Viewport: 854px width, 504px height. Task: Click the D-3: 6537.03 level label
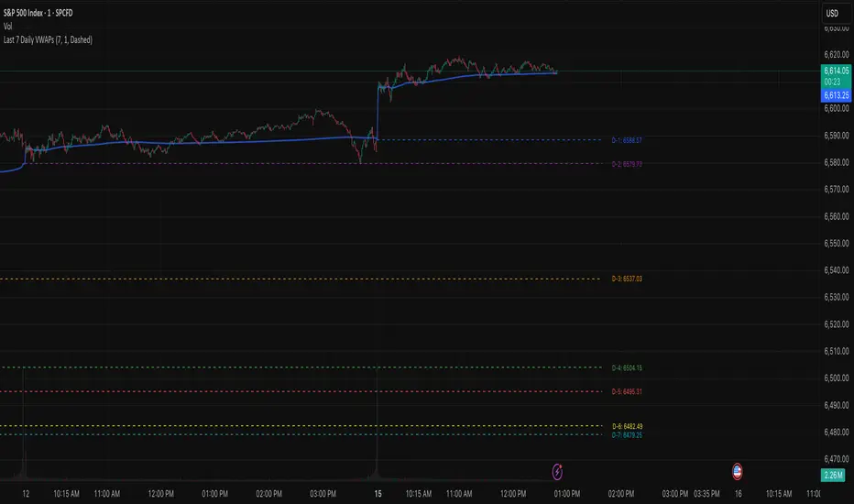[x=627, y=279]
